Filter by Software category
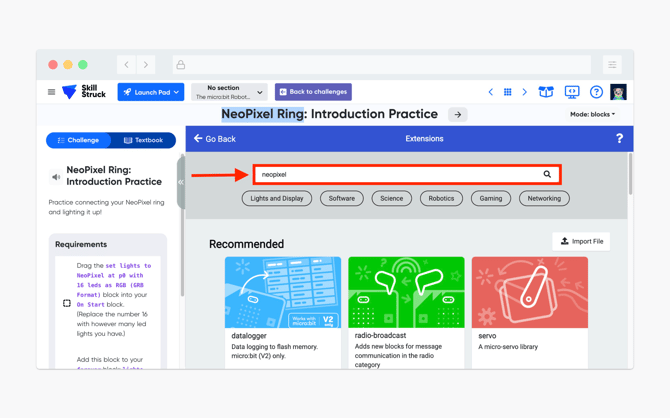 pos(342,198)
